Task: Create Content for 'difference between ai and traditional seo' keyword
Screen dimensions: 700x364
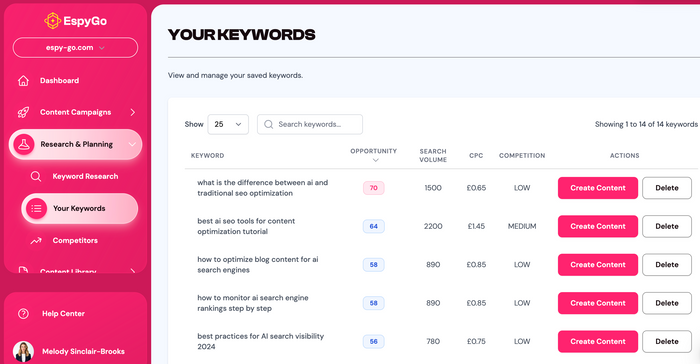Action: pyautogui.click(x=598, y=188)
